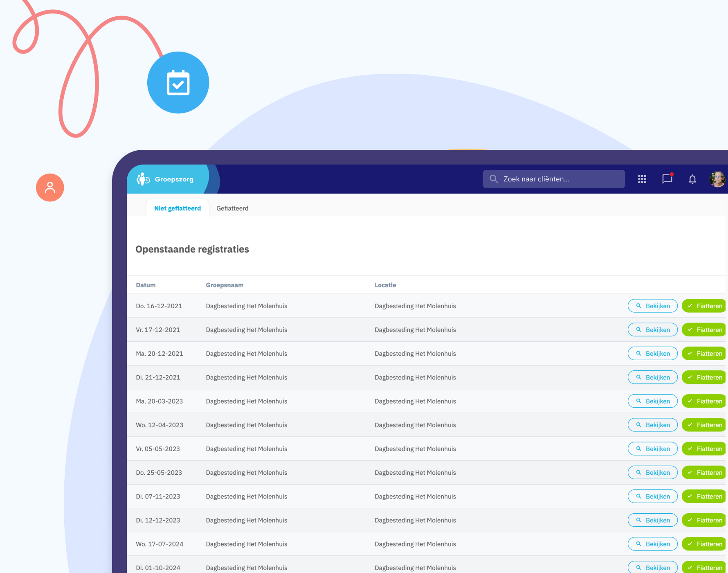Screen dimensions: 728x573
Task: Sort the table by the Datum column header
Action: point(146,285)
